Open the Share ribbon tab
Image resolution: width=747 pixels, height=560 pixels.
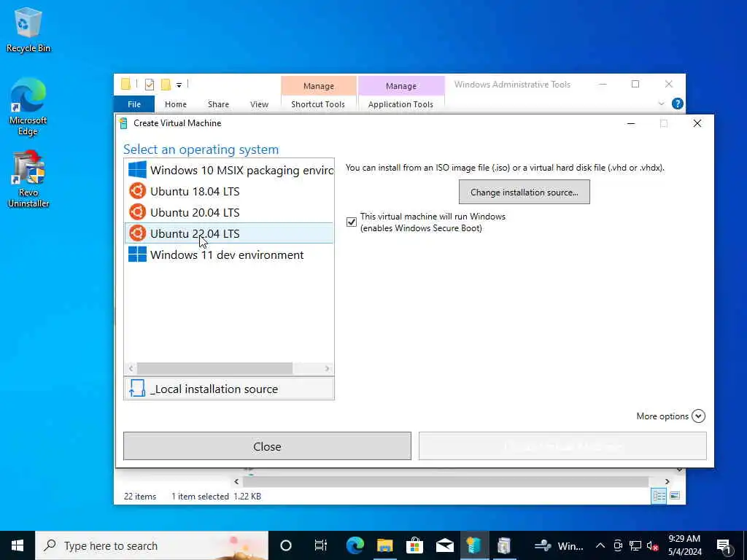click(x=218, y=104)
